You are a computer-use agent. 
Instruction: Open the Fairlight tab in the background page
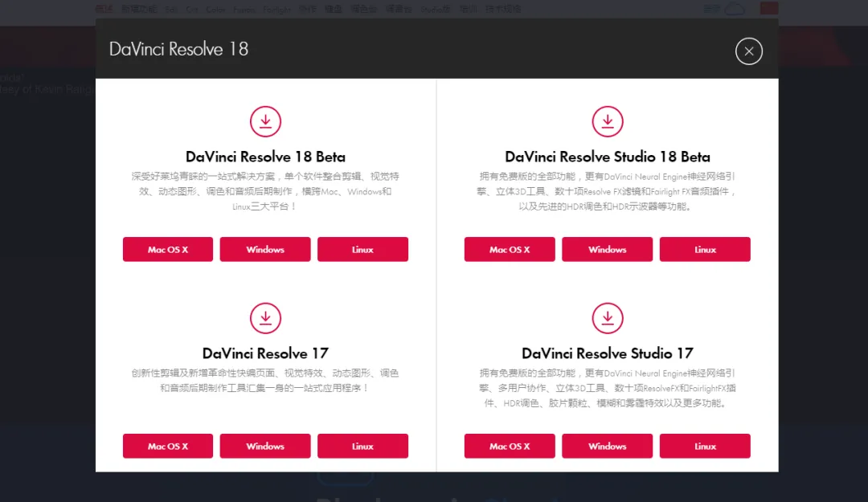[x=276, y=10]
